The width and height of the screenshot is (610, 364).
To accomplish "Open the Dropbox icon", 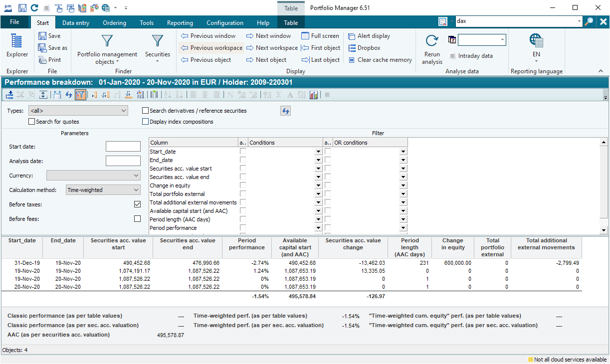I will (x=365, y=48).
